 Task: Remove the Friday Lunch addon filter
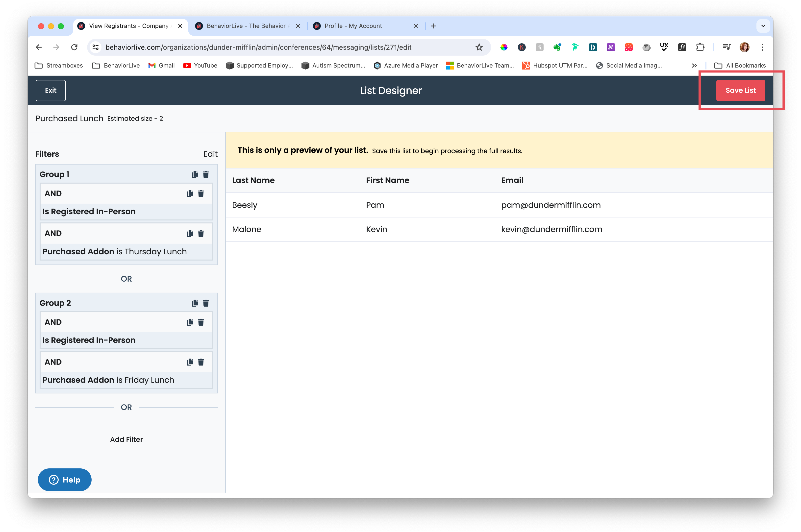[x=201, y=362]
